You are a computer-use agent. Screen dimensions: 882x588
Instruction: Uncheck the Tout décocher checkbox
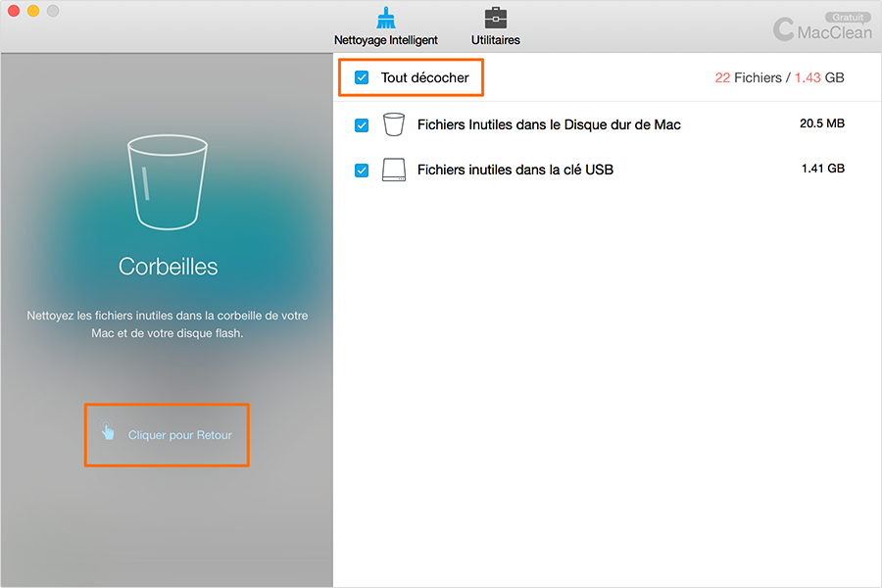point(362,77)
